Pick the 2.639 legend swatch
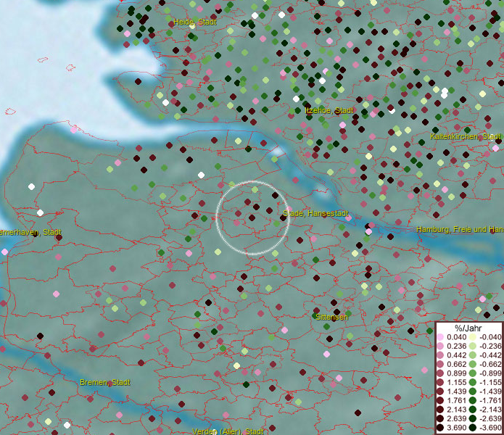Screen dimensions: 504x435 click(x=440, y=418)
